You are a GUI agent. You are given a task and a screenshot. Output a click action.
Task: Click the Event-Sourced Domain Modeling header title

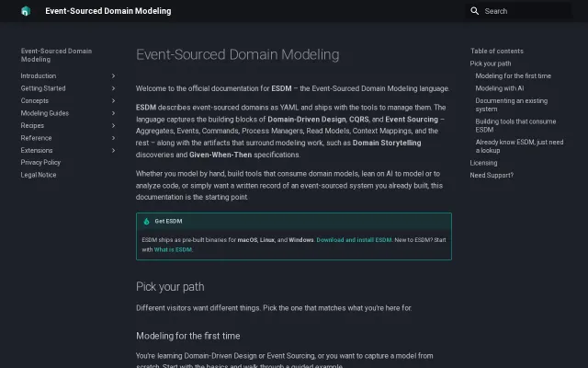[108, 11]
